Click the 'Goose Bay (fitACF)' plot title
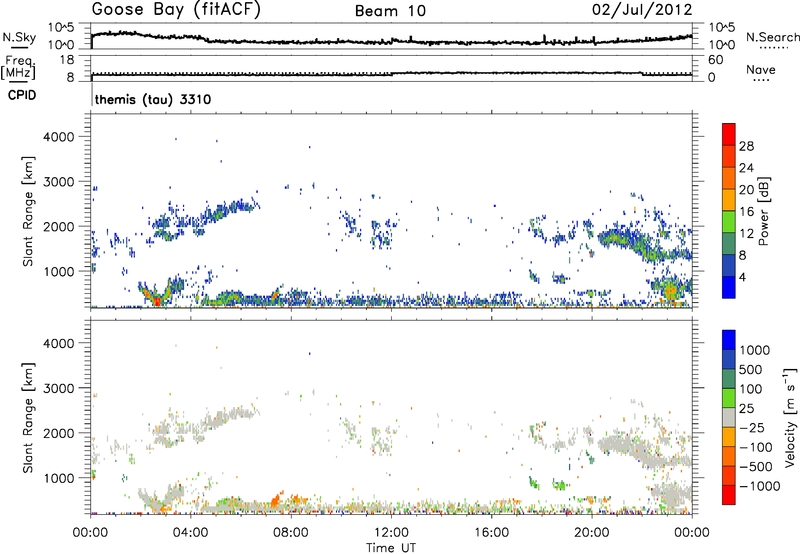 click(x=176, y=10)
